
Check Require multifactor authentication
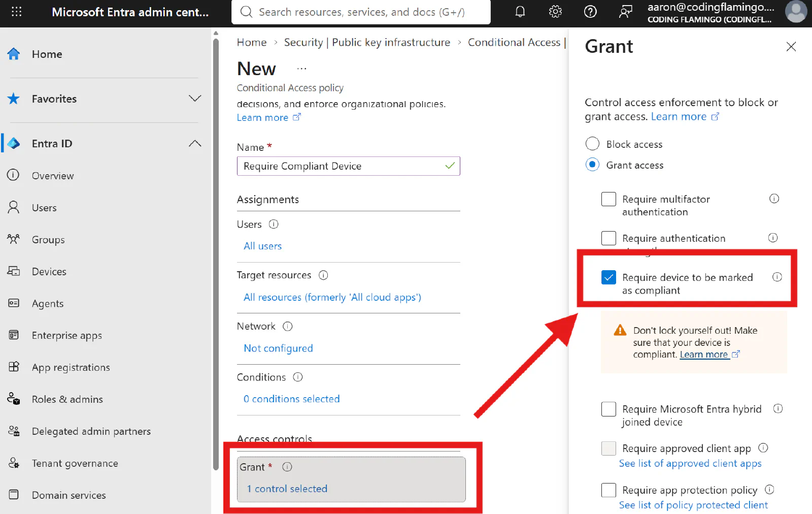(608, 199)
